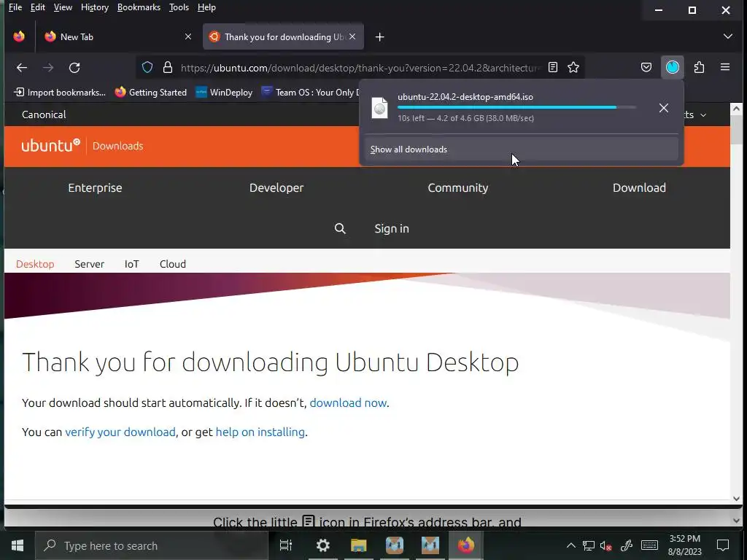Switch to the New Tab tab
The height and width of the screenshot is (560, 747).
[x=118, y=36]
